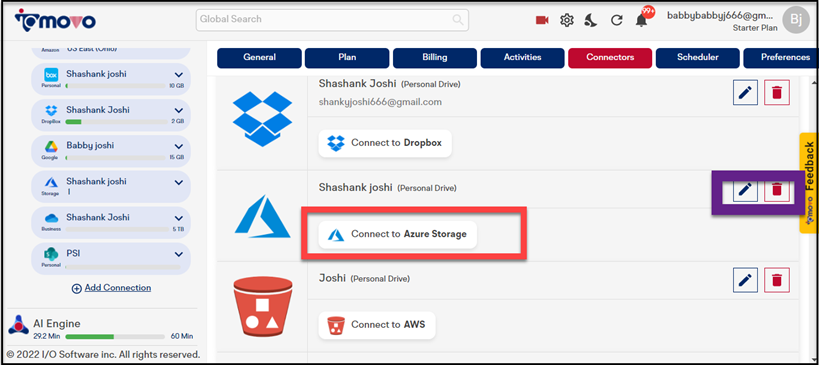Expand the PSI connection chevron
This screenshot has width=819, height=365.
click(x=179, y=254)
